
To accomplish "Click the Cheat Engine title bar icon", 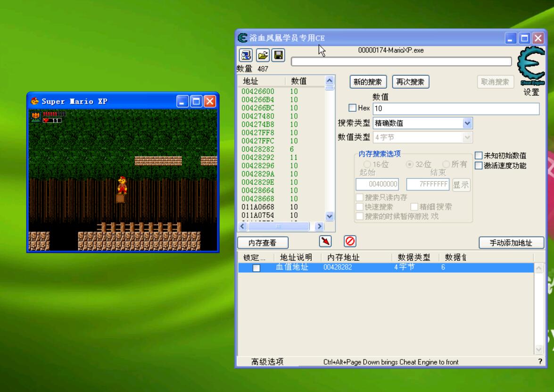I will [243, 38].
